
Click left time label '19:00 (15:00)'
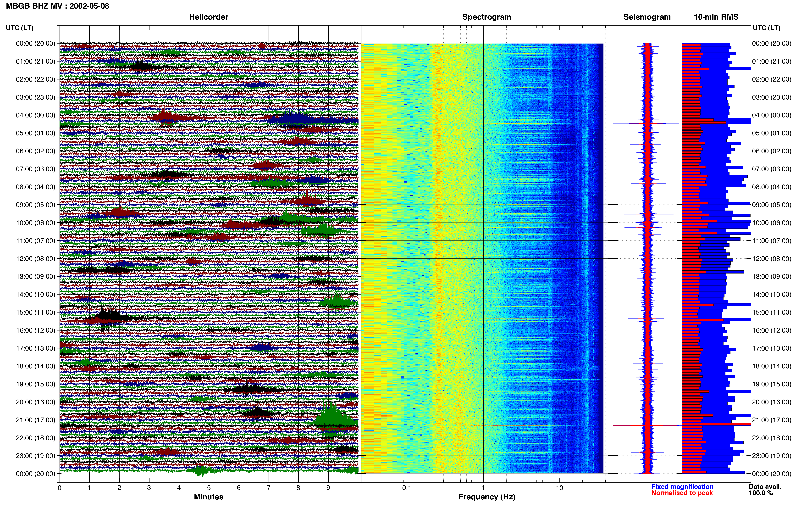pyautogui.click(x=35, y=384)
